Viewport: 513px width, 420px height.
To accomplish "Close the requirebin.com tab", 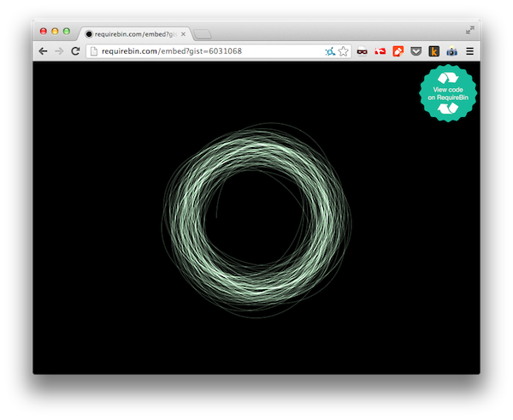I will (x=183, y=33).
